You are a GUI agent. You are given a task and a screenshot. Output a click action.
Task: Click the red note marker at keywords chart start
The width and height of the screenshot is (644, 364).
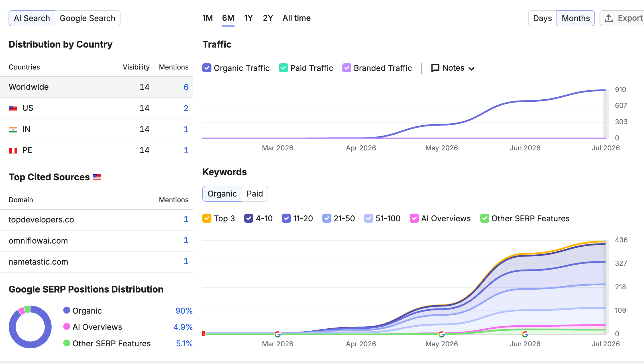(204, 334)
